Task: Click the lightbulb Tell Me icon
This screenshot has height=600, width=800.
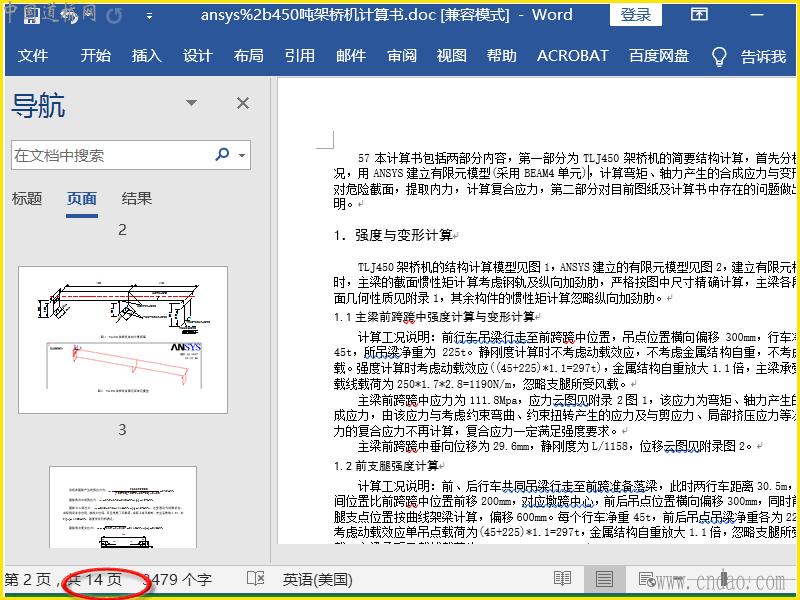Action: 719,57
